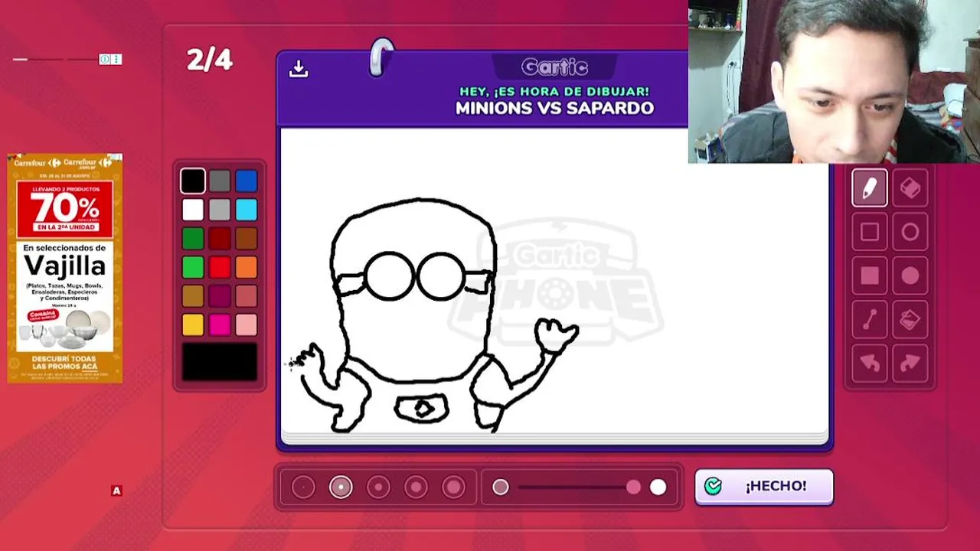This screenshot has width=980, height=551.
Task: Select the straight line tool
Action: [x=869, y=319]
